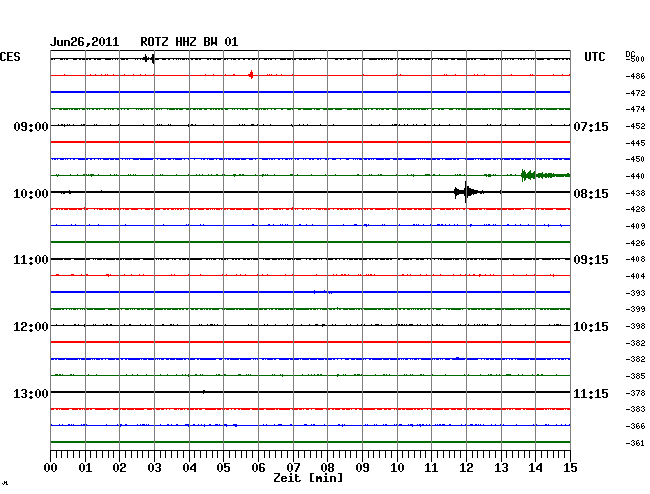Click the DC offset value -472
This screenshot has width=650, height=494.
(635, 93)
